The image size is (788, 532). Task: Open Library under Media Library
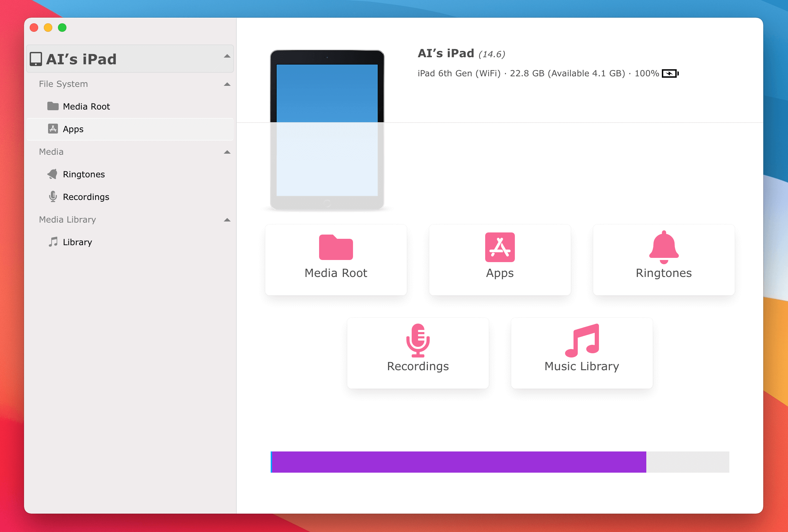[130, 242]
